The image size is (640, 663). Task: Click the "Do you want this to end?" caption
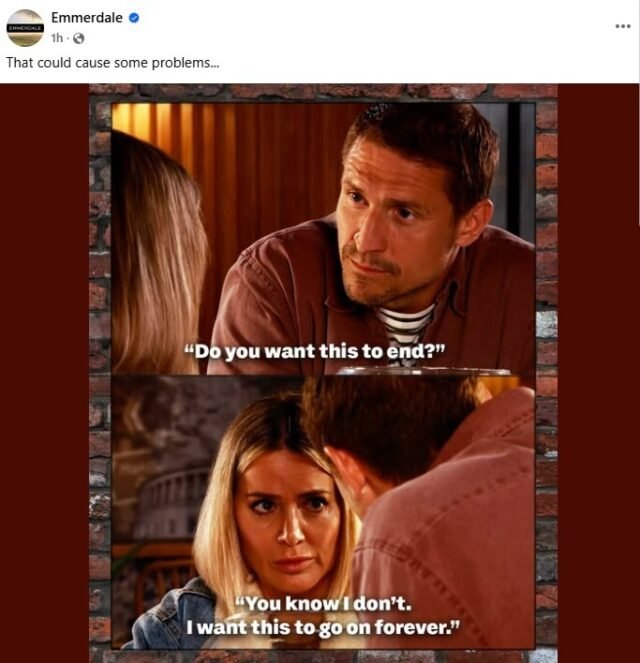[315, 352]
